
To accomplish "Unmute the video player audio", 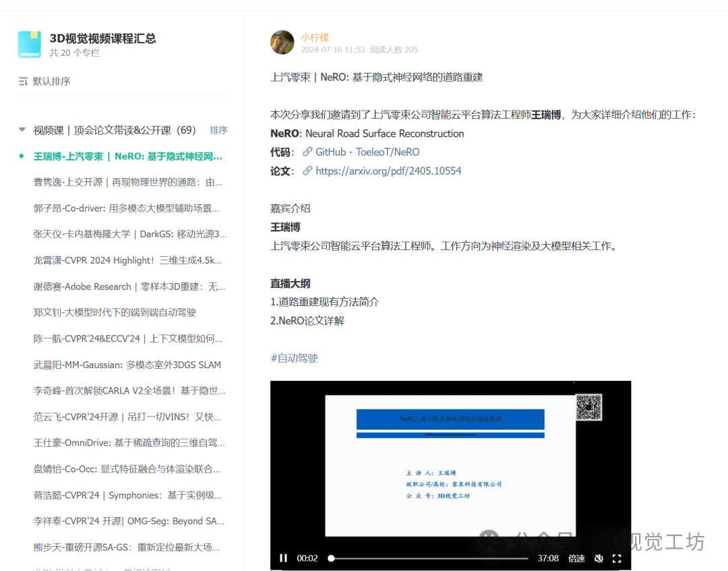I will pos(599,558).
